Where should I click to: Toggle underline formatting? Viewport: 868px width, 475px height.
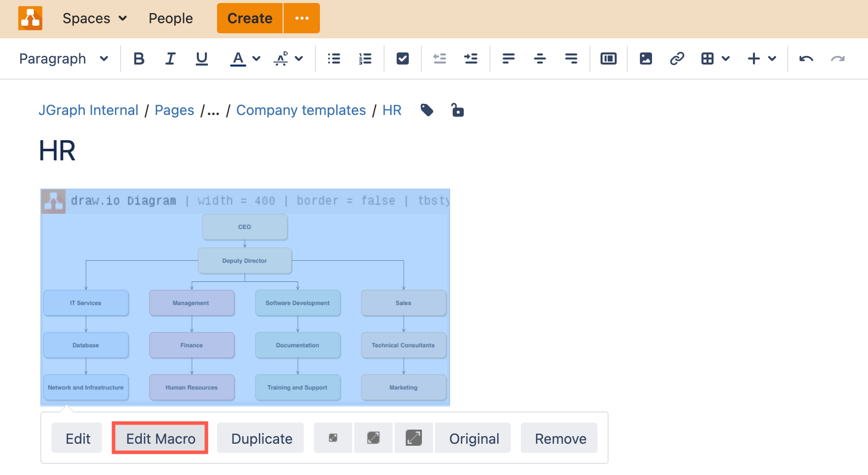[x=201, y=58]
